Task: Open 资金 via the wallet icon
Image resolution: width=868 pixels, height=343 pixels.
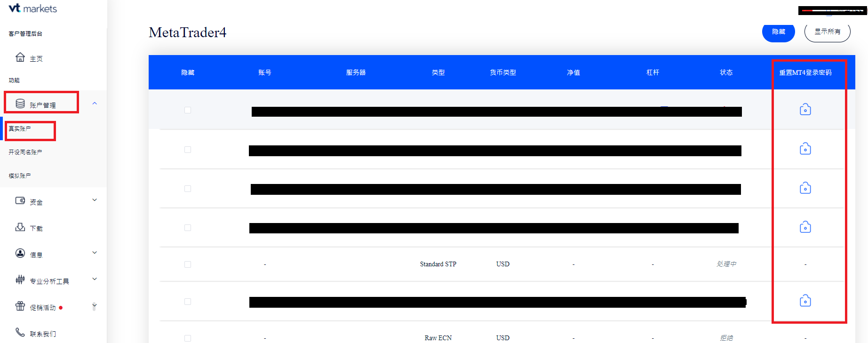Action: (20, 200)
